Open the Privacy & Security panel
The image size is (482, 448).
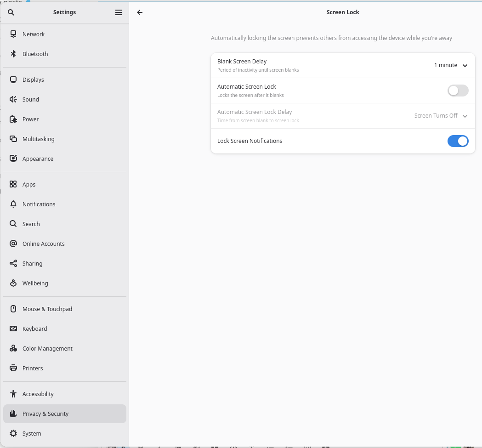pos(45,414)
